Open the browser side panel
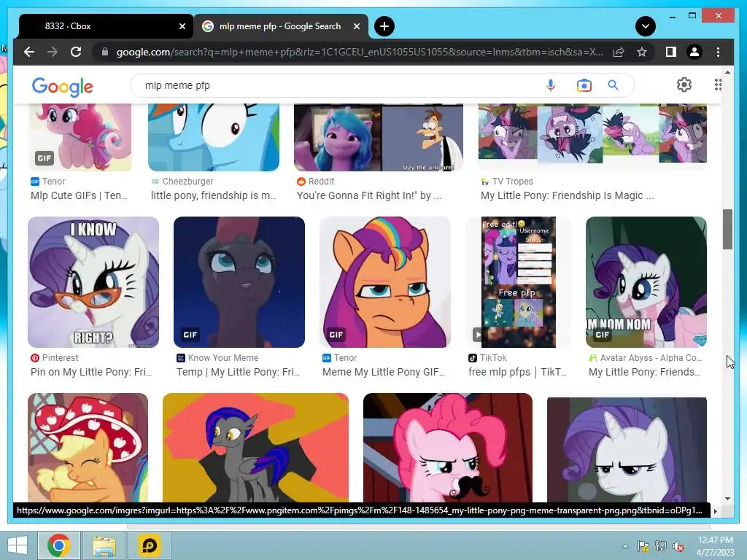Viewport: 747px width, 560px height. point(671,52)
